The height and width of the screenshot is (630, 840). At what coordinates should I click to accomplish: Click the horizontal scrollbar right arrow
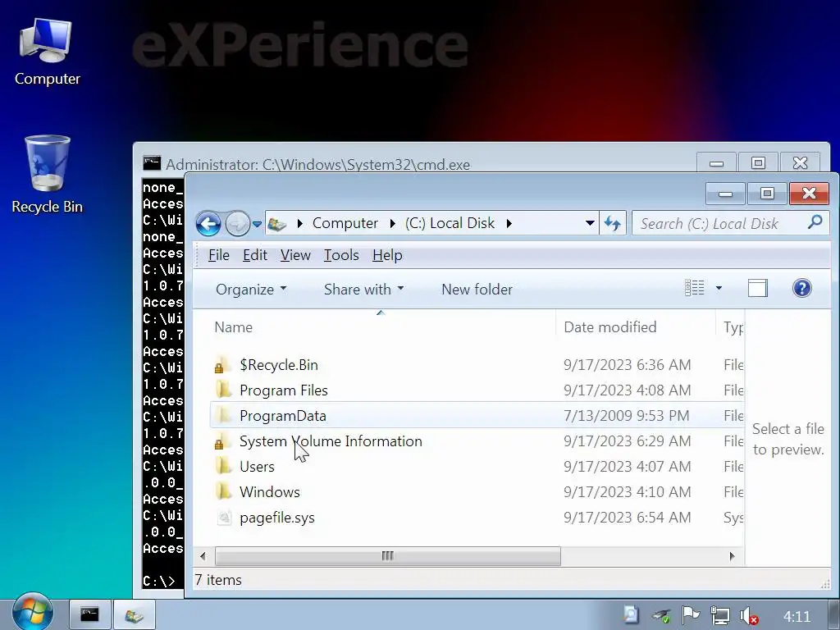733,556
